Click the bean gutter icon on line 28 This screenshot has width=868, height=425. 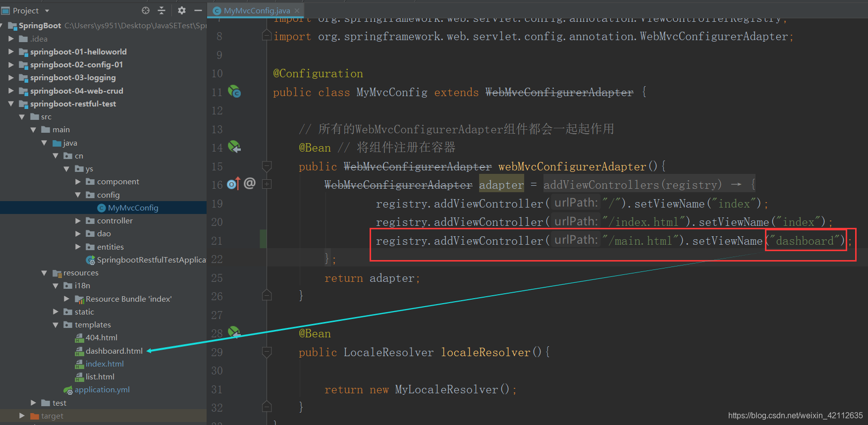tap(234, 332)
